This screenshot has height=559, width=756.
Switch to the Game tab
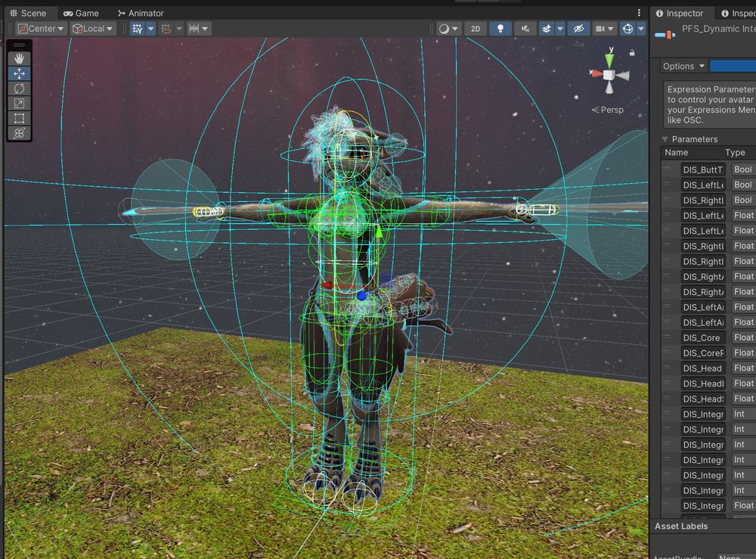81,13
